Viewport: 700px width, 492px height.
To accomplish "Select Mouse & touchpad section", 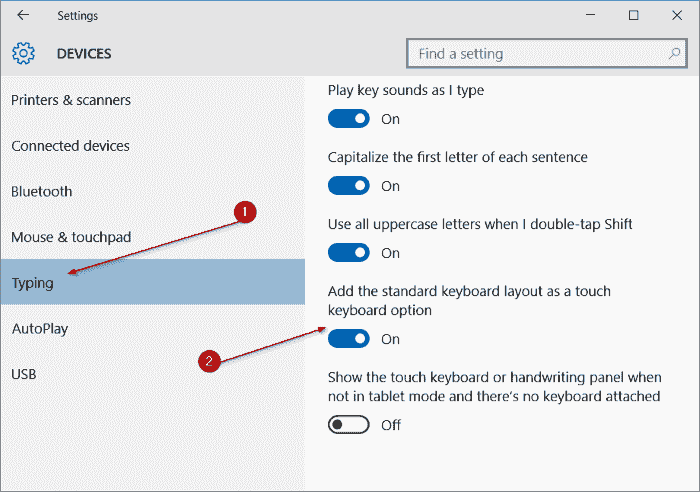I will (x=71, y=237).
